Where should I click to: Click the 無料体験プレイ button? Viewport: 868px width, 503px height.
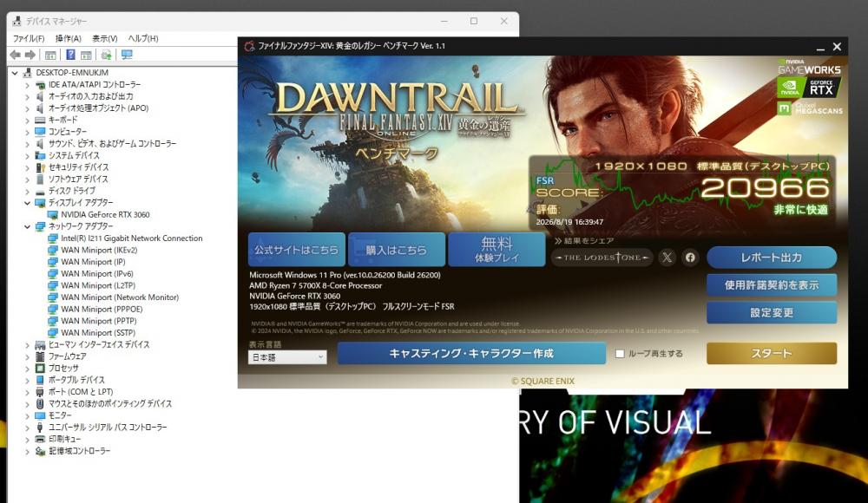(x=496, y=250)
